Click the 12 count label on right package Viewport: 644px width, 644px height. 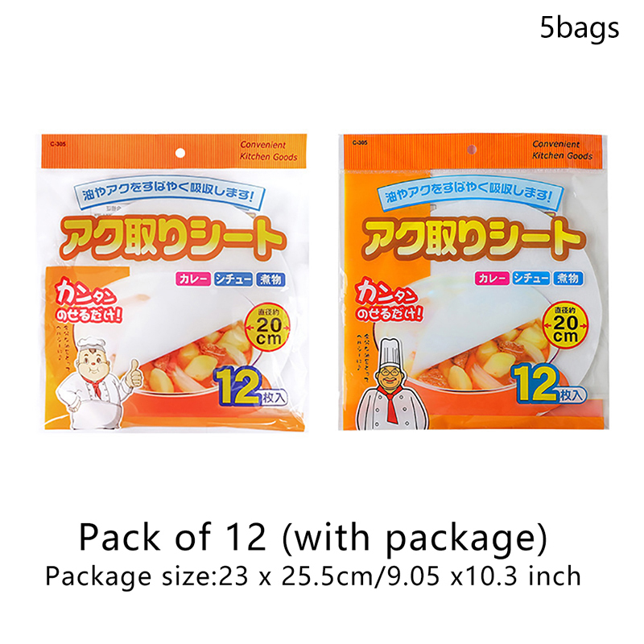click(548, 384)
